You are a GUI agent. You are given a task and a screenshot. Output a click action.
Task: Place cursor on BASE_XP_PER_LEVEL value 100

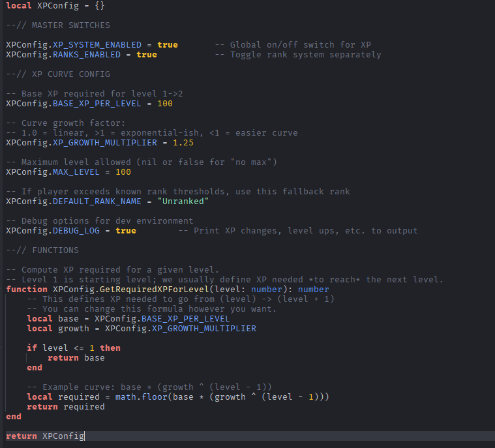165,104
